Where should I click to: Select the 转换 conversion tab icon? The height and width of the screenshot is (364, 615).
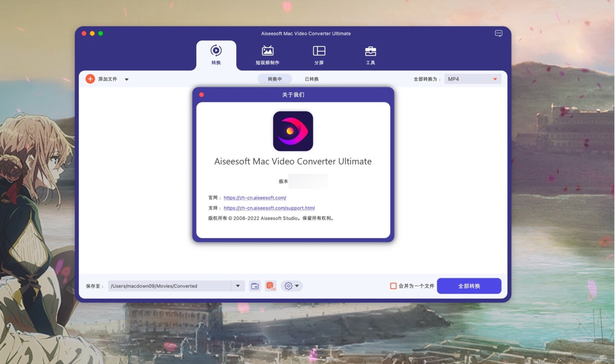pos(216,50)
